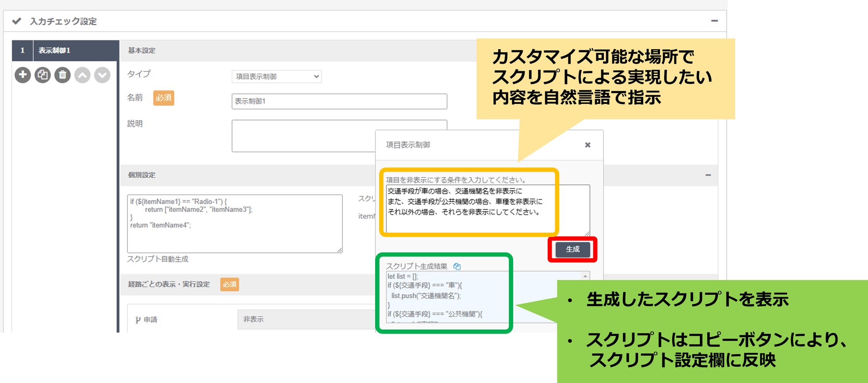This screenshot has height=383, width=868.
Task: Click the 生成 button
Action: coord(572,249)
